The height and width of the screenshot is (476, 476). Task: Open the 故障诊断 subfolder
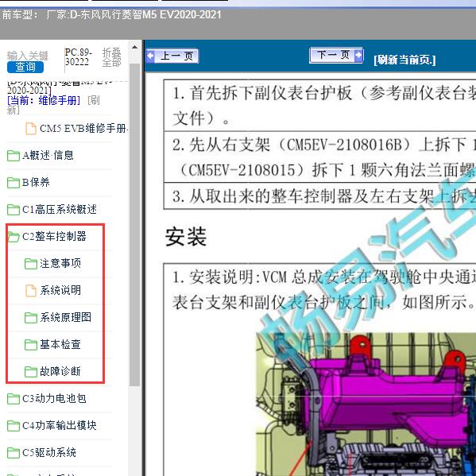(x=60, y=371)
